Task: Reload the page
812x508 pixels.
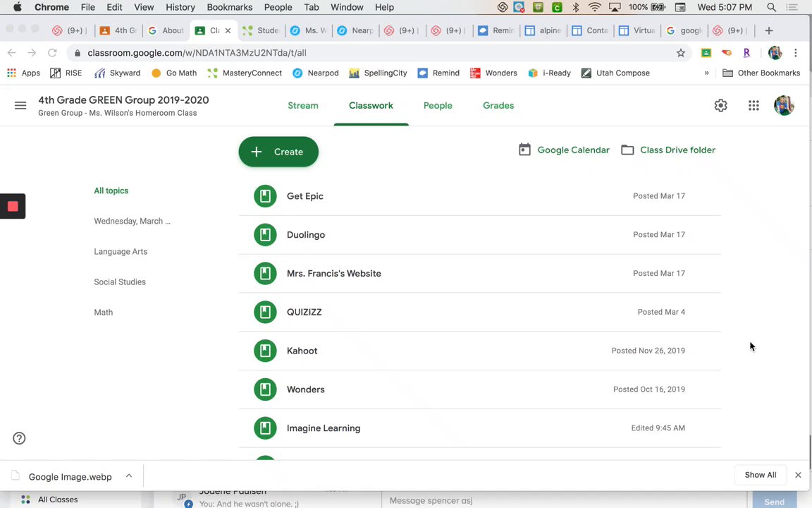Action: pyautogui.click(x=52, y=53)
